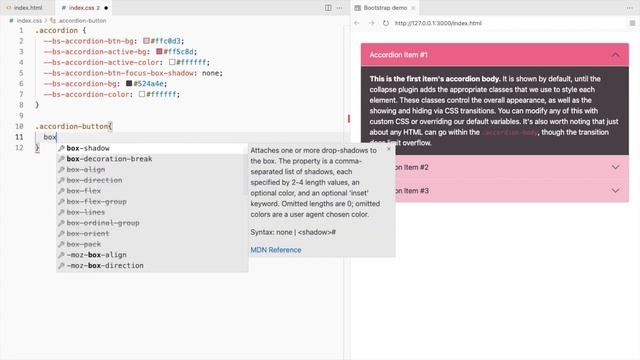Click the --bs-accordion-btn-focus-box-shadow property

[119, 73]
